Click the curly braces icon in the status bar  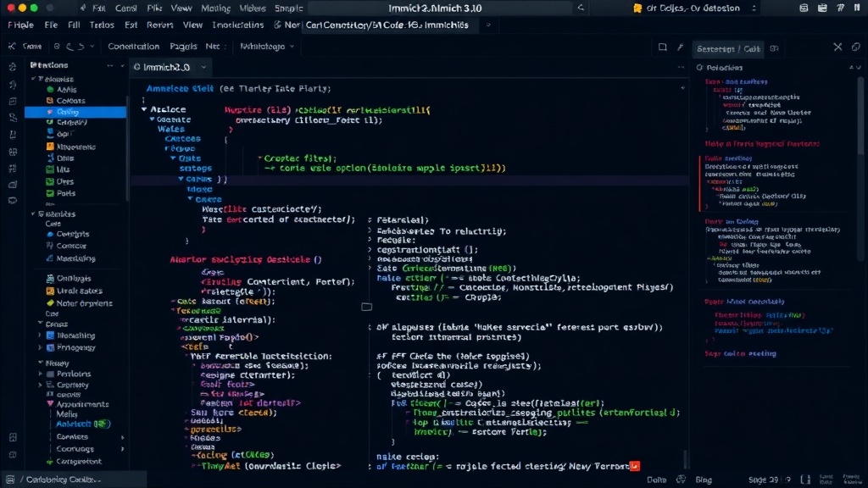tap(805, 480)
